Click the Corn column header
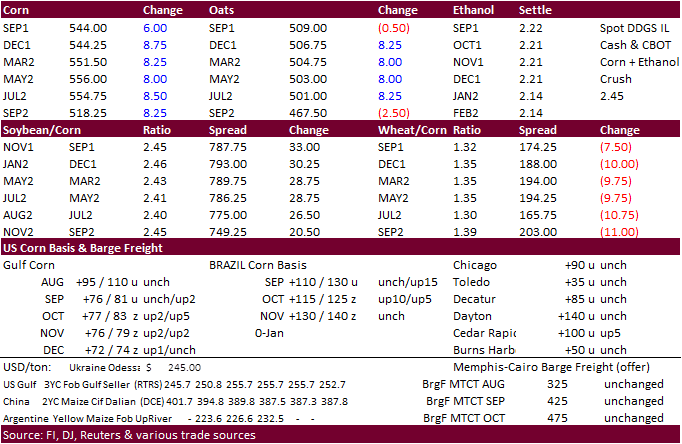 coord(19,12)
